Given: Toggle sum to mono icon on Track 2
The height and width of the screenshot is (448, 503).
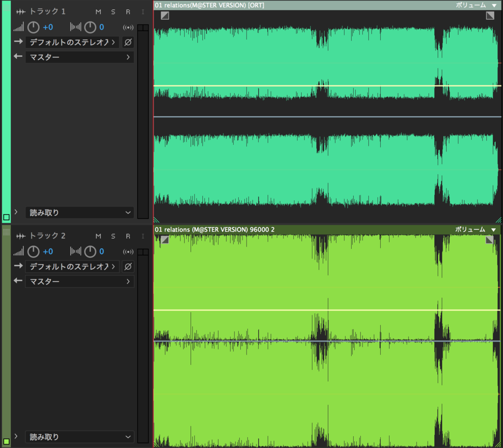Looking at the screenshot, I should (x=128, y=252).
